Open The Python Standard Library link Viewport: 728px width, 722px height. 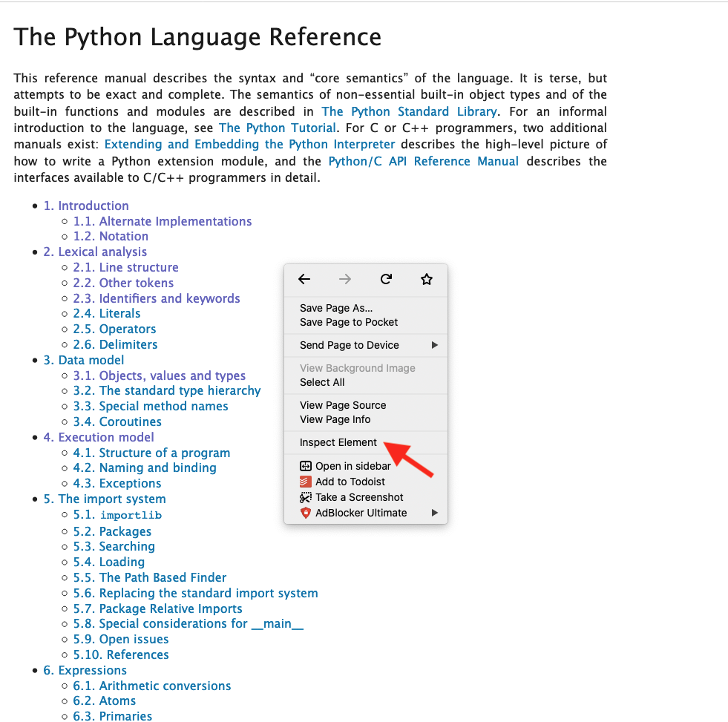[409, 112]
